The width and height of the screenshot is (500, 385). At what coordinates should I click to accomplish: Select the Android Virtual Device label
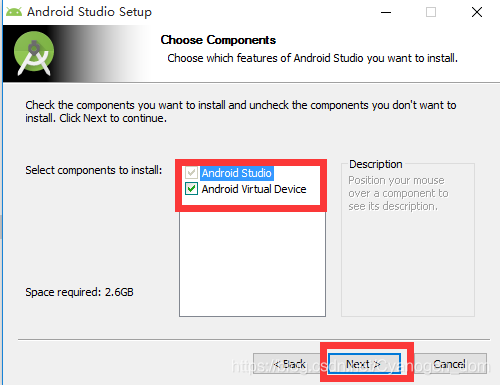click(254, 189)
